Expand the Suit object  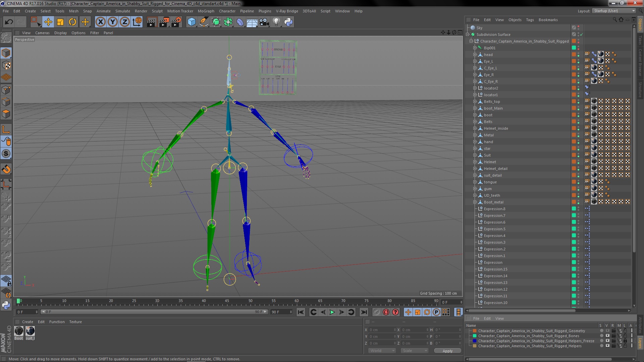475,155
